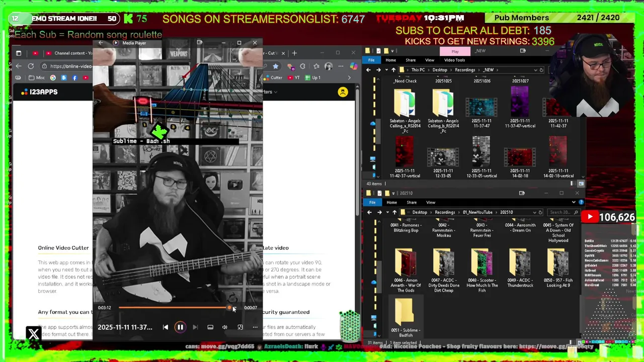This screenshot has width=644, height=362.
Task: Reload the page in the browser
Action: point(31,66)
